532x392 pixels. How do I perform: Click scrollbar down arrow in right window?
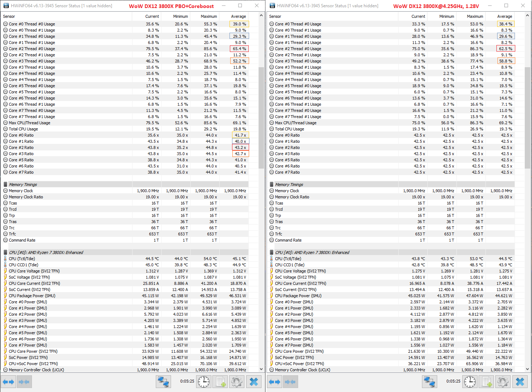[527, 369]
